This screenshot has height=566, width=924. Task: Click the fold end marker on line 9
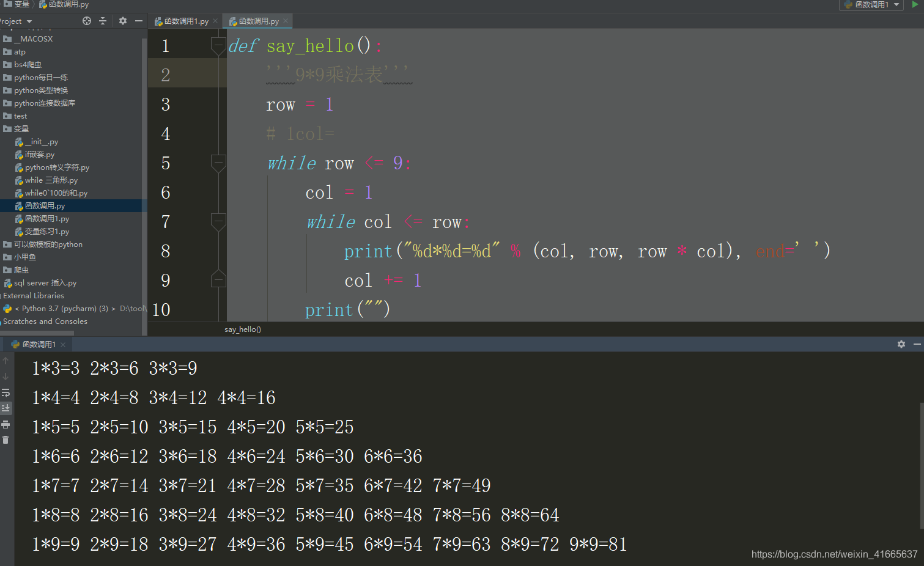218,280
